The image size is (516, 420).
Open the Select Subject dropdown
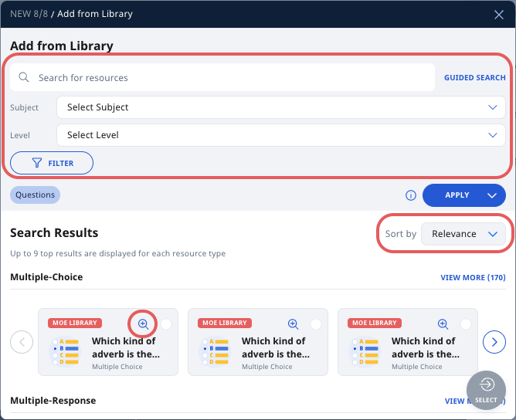tap(280, 107)
